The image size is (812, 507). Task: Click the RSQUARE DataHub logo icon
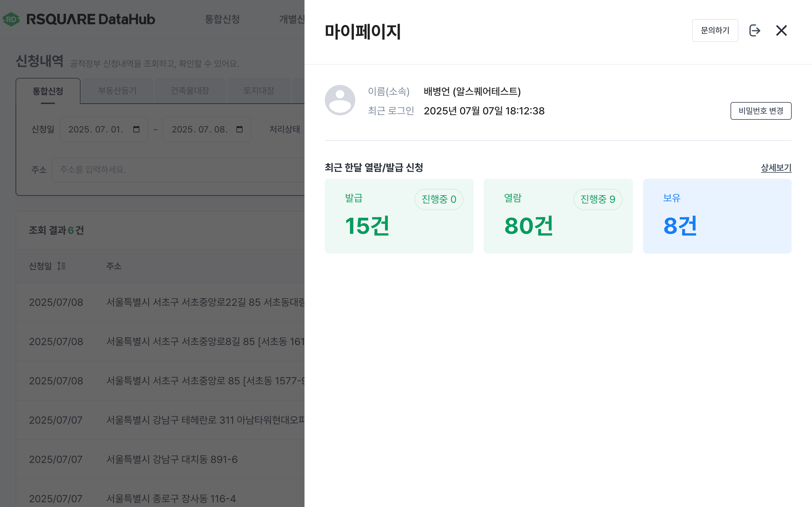point(11,19)
